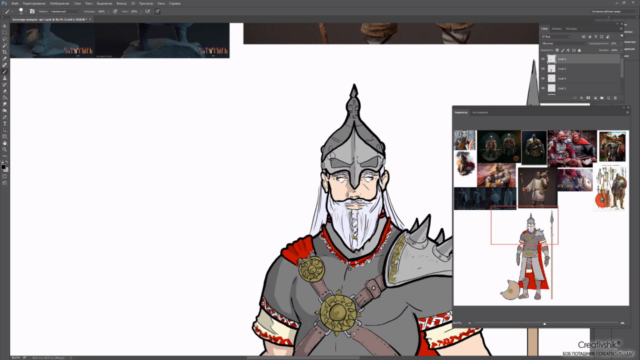
Task: Open the layer filter type dropdown
Action: click(556, 37)
